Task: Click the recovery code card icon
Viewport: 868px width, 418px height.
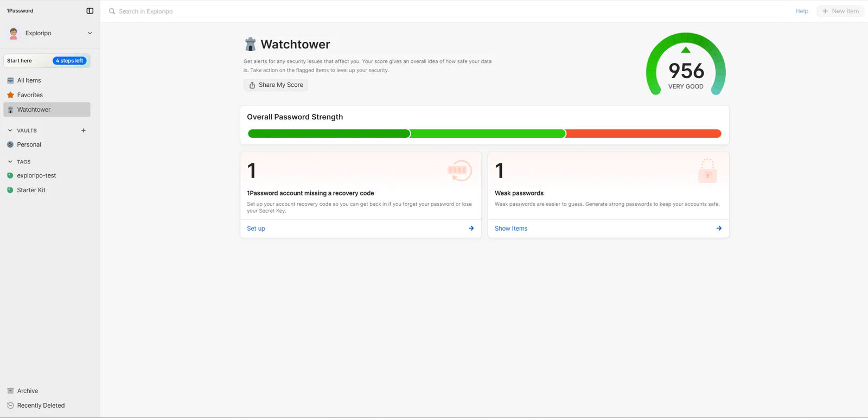Action: coord(459,170)
